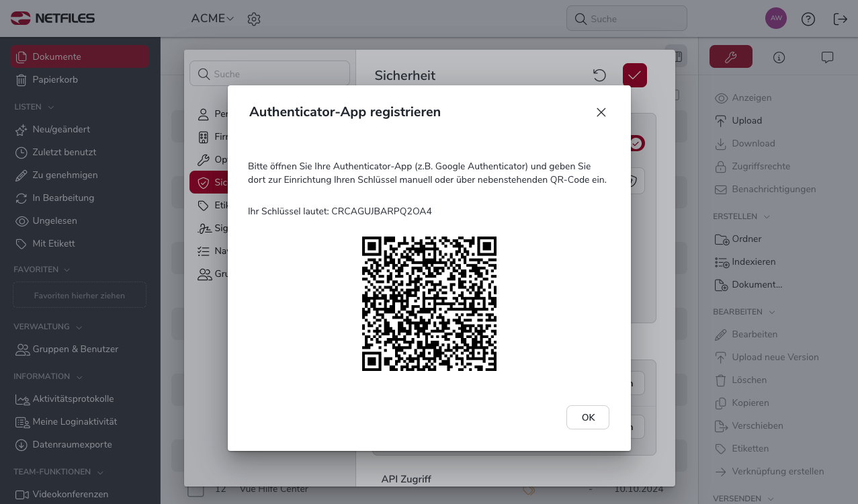This screenshot has height=504, width=858.
Task: Click the logout icon in header
Action: click(840, 19)
